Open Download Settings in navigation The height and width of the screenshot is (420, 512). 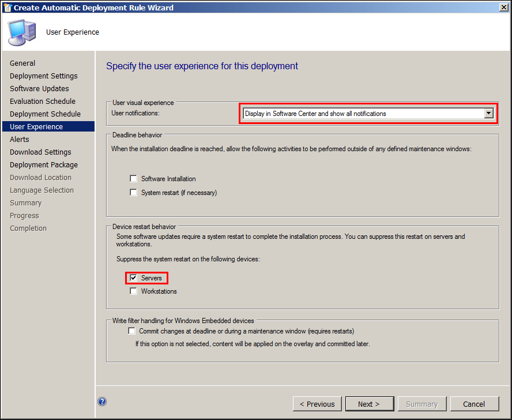coord(40,152)
